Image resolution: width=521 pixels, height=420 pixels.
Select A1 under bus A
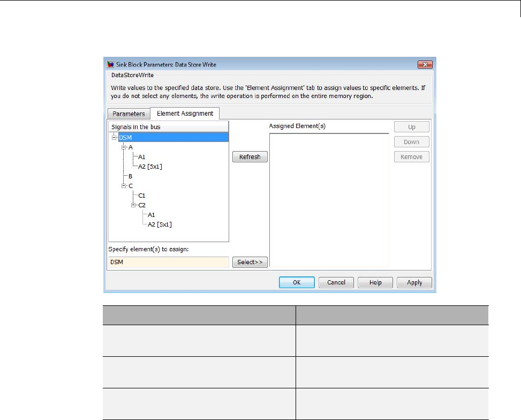[141, 157]
